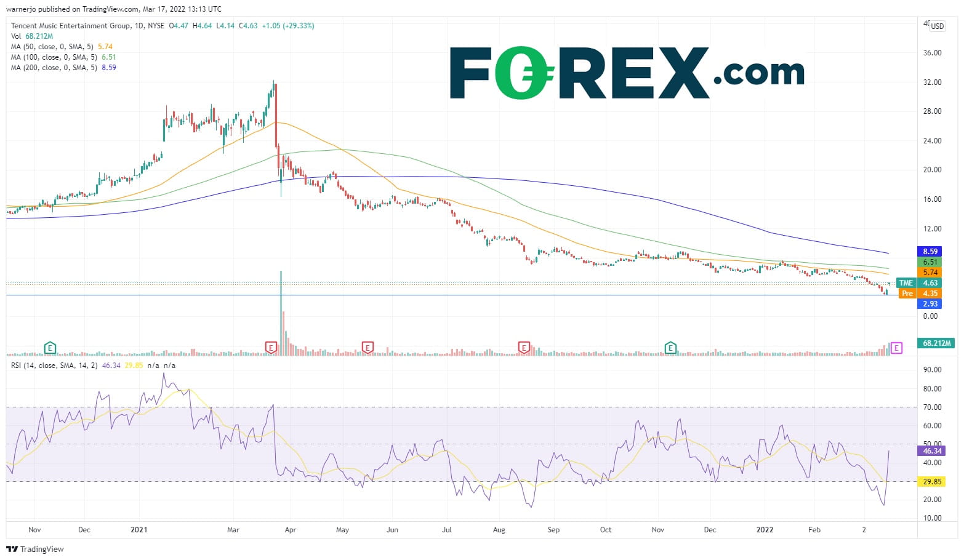Click the 2022 label on time axis

click(x=765, y=530)
